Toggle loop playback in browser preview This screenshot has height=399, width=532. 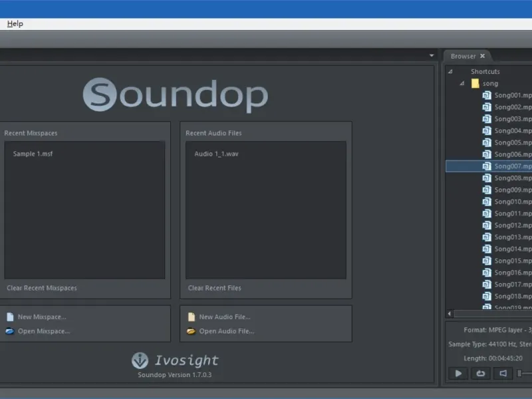point(480,374)
